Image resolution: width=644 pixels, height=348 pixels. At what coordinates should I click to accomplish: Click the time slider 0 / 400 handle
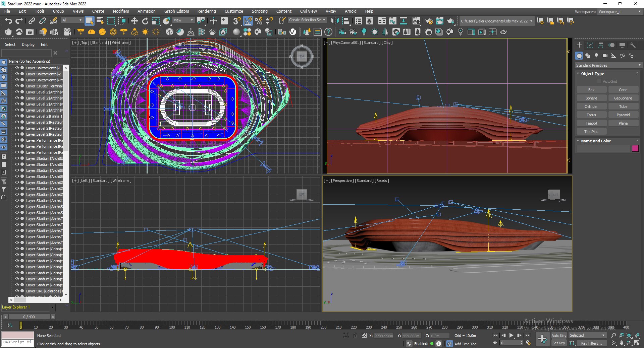coord(29,317)
